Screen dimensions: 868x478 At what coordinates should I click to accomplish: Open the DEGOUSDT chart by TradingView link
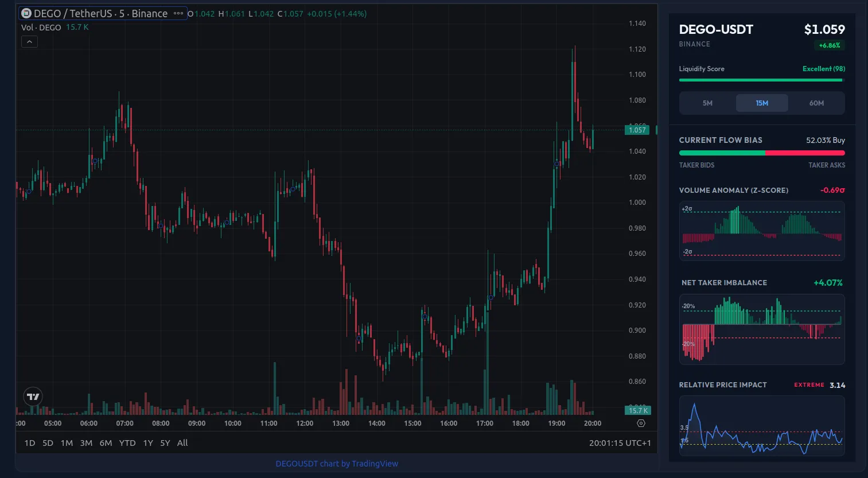[x=337, y=463]
